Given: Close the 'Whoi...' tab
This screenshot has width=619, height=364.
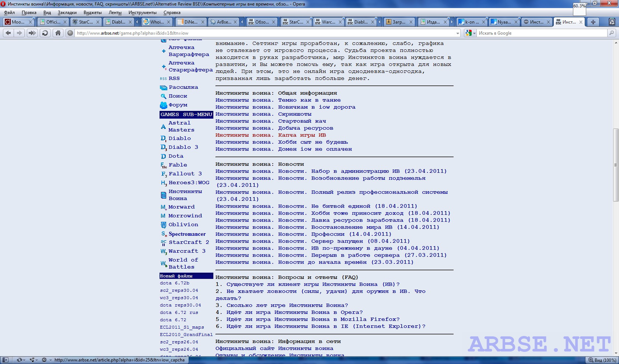Looking at the screenshot, I should [169, 22].
